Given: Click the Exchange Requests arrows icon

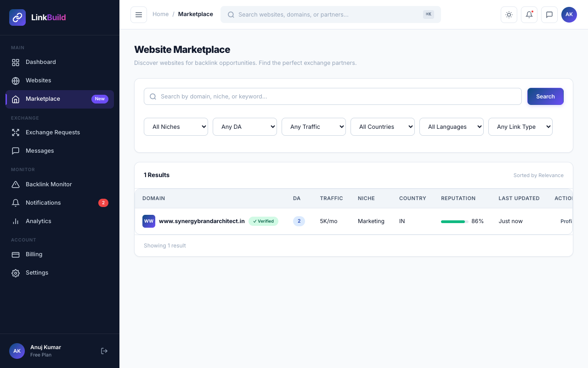Looking at the screenshot, I should [16, 132].
